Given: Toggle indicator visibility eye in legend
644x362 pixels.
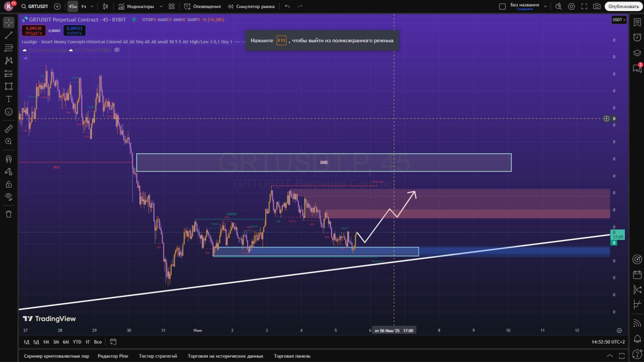Looking at the screenshot, I should click(x=117, y=50).
